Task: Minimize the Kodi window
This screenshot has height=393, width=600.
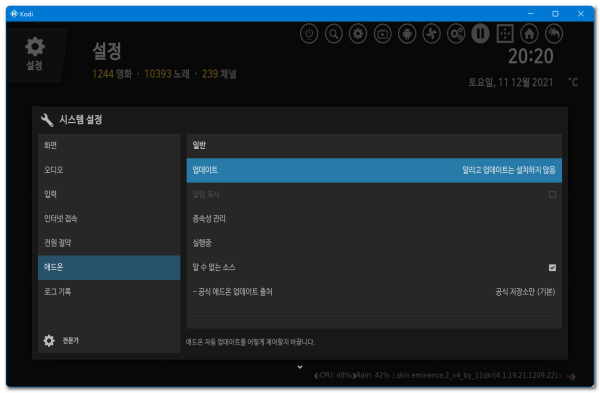Action: pyautogui.click(x=530, y=14)
